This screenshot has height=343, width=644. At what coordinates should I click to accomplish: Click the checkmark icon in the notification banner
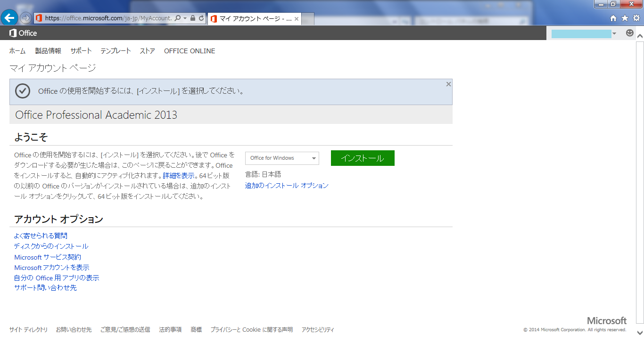coord(23,91)
